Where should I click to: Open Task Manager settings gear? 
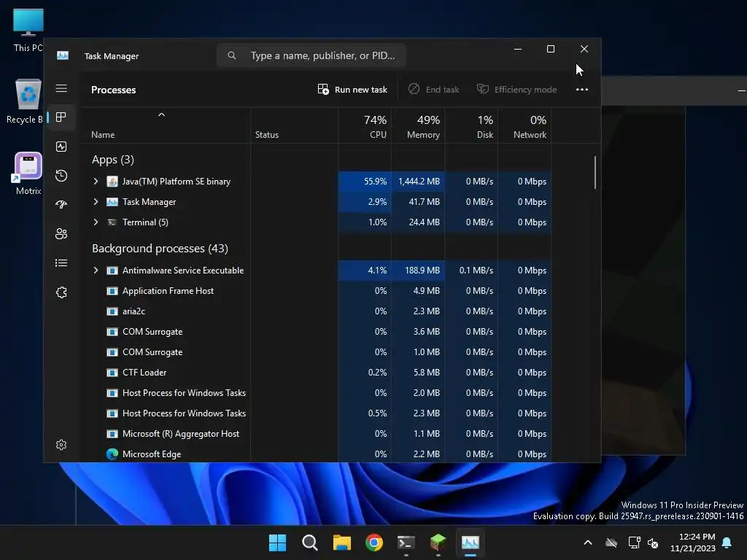tap(61, 445)
